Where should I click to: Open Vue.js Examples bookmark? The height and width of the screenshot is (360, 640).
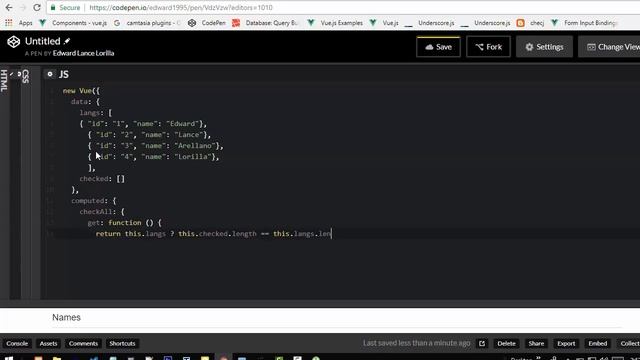335,23
